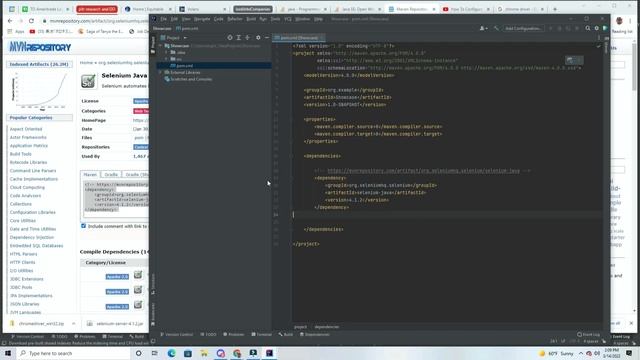Click the Chrome browser back arrow

pos(10,20)
